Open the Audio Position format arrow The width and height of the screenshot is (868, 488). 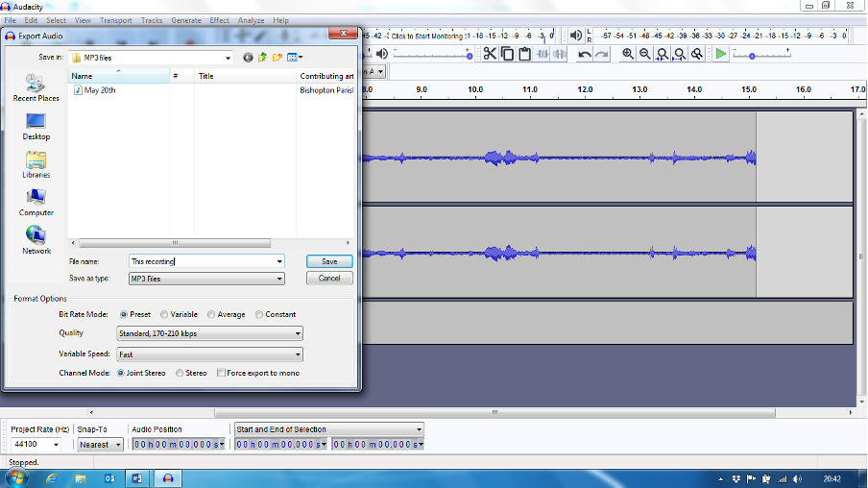pos(222,444)
